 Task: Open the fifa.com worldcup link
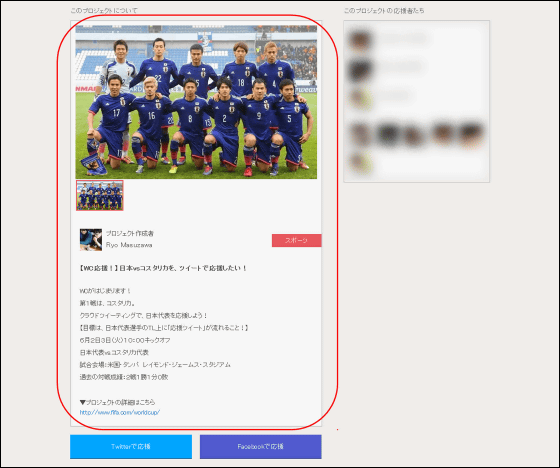[x=120, y=412]
